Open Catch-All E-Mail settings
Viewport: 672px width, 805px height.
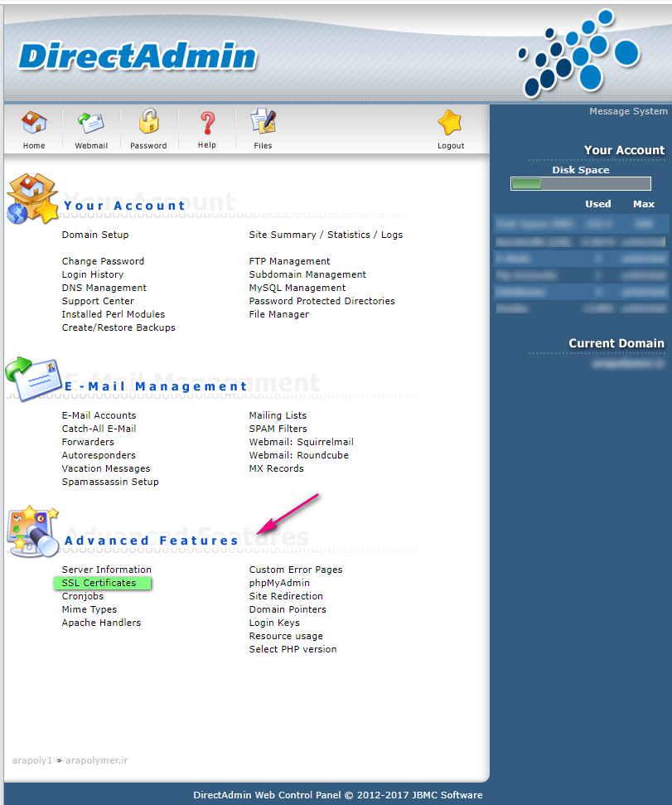(x=99, y=429)
